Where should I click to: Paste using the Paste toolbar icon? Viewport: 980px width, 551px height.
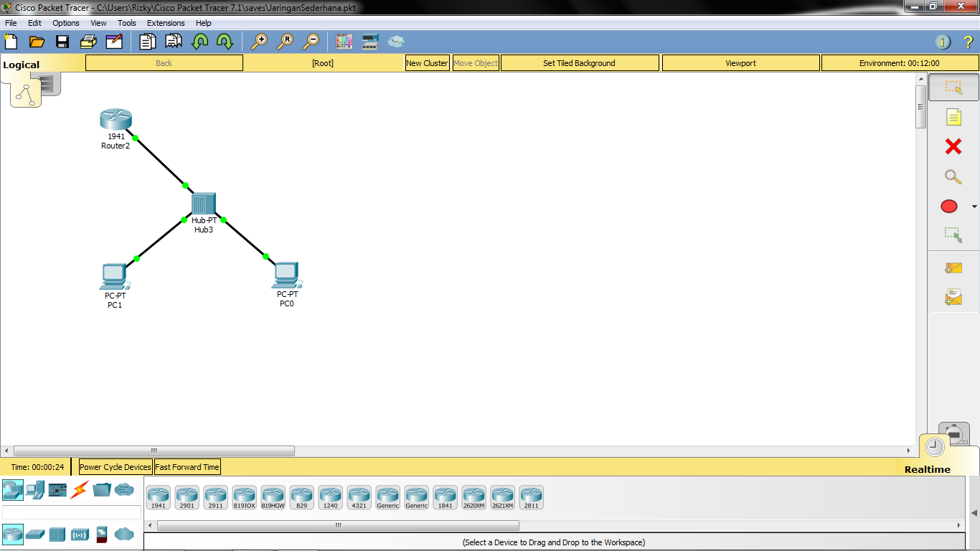pyautogui.click(x=174, y=42)
